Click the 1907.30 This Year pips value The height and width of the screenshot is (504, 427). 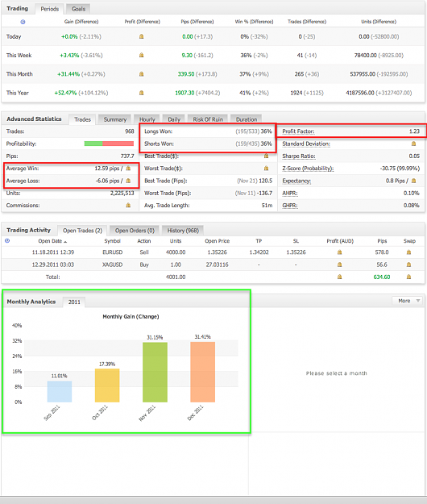(184, 93)
